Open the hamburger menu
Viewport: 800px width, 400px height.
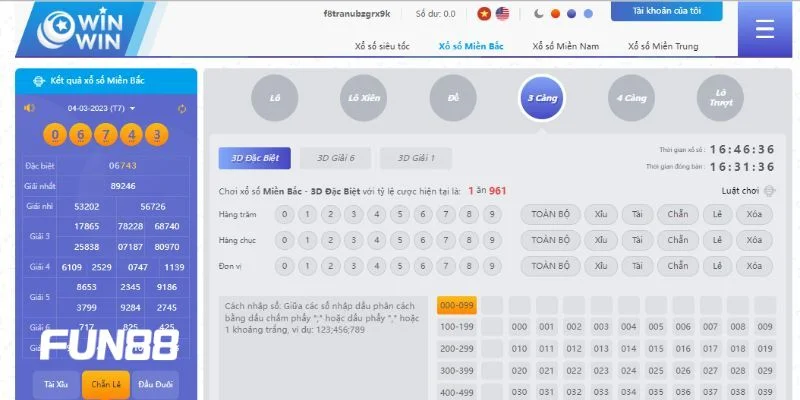tap(765, 29)
